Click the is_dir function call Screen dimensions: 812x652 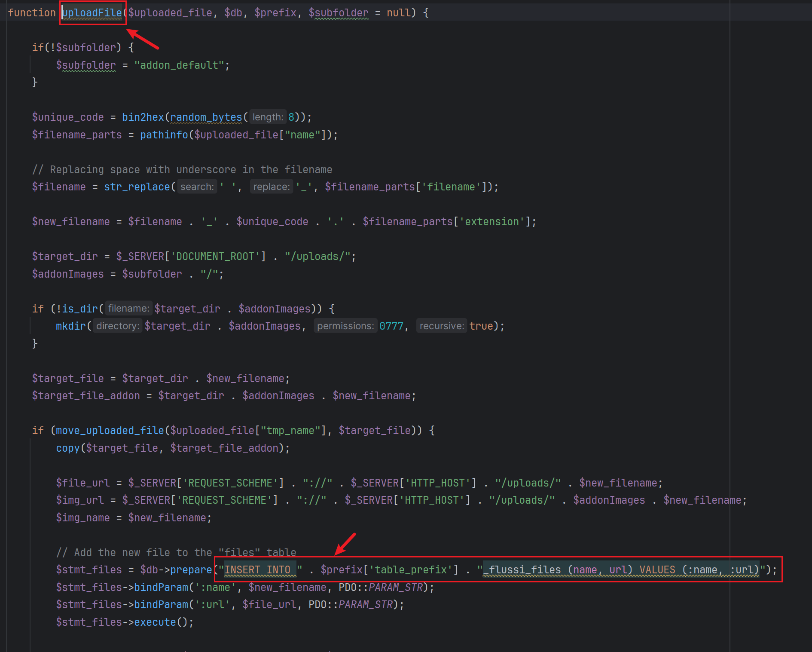point(80,309)
